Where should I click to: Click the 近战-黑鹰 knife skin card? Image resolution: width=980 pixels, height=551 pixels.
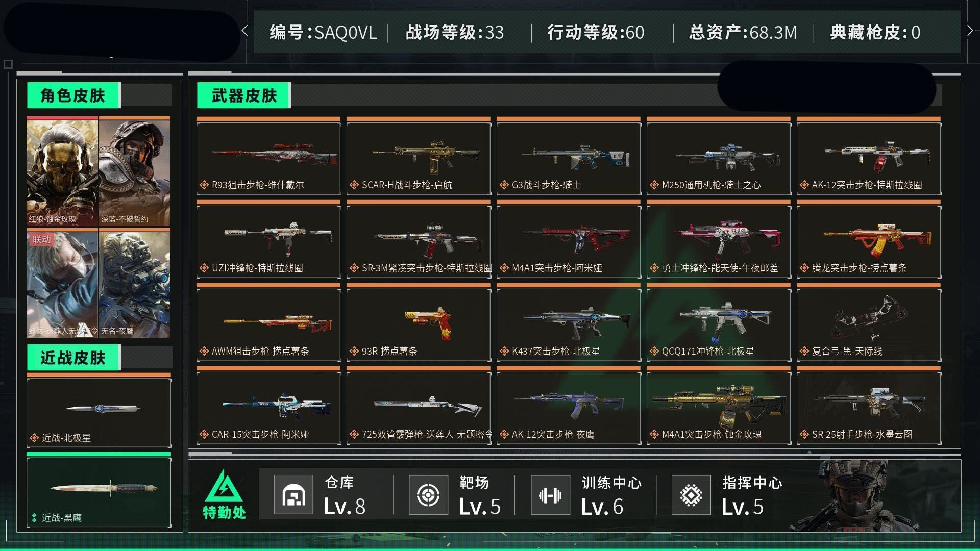click(x=99, y=491)
